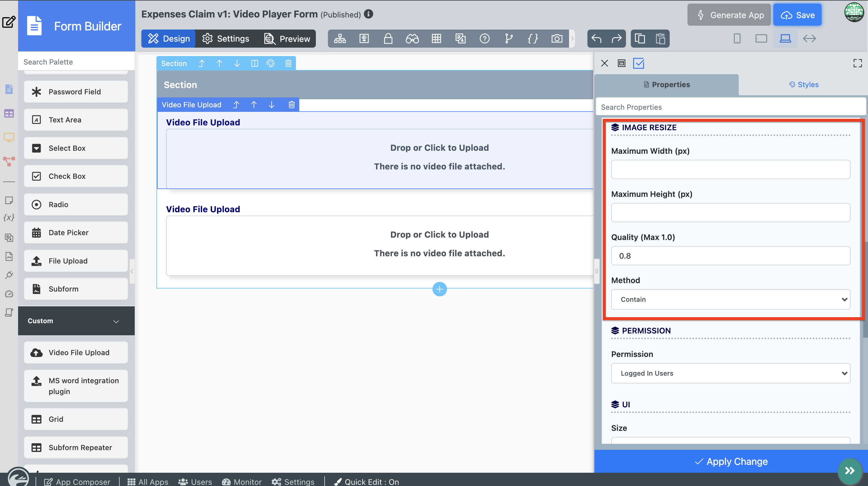The height and width of the screenshot is (486, 868).
Task: Click the permission lock icon in toolbar
Action: pos(388,38)
